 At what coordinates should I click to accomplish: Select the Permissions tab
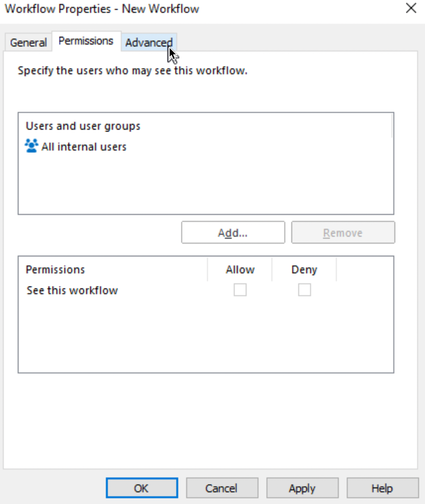[x=86, y=41]
